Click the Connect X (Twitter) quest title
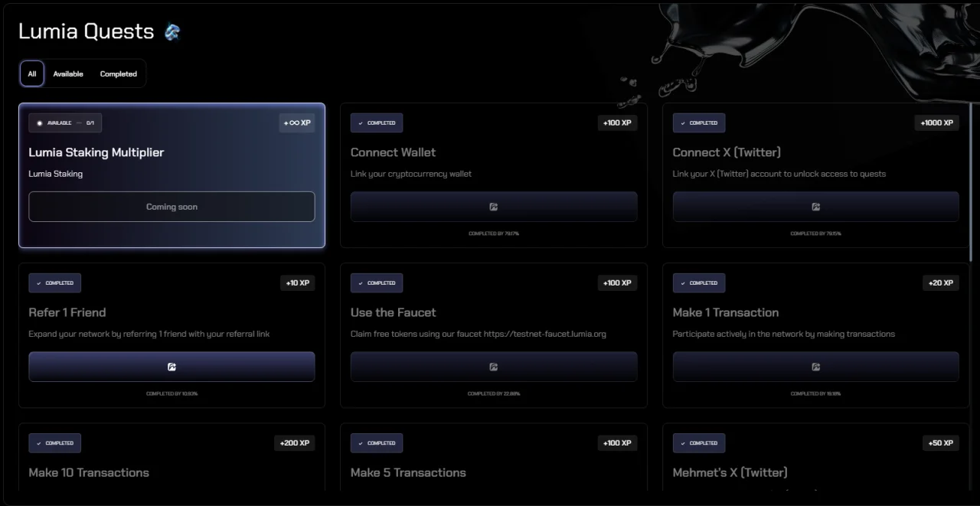Image resolution: width=980 pixels, height=506 pixels. [727, 152]
